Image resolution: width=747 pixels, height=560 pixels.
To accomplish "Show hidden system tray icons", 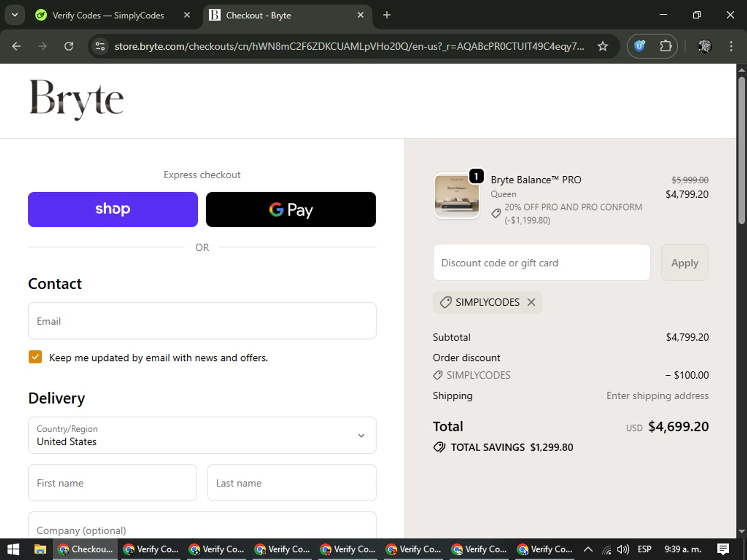I will pos(588,549).
